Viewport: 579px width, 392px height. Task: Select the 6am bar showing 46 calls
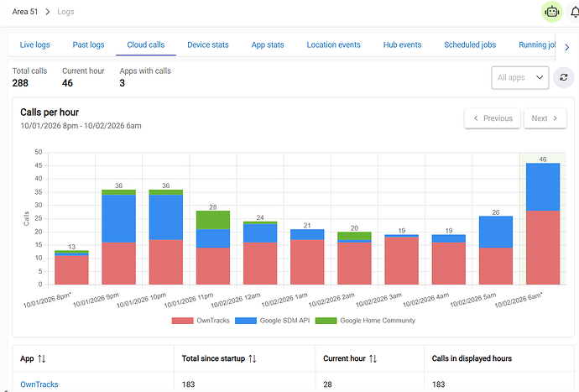[543, 223]
